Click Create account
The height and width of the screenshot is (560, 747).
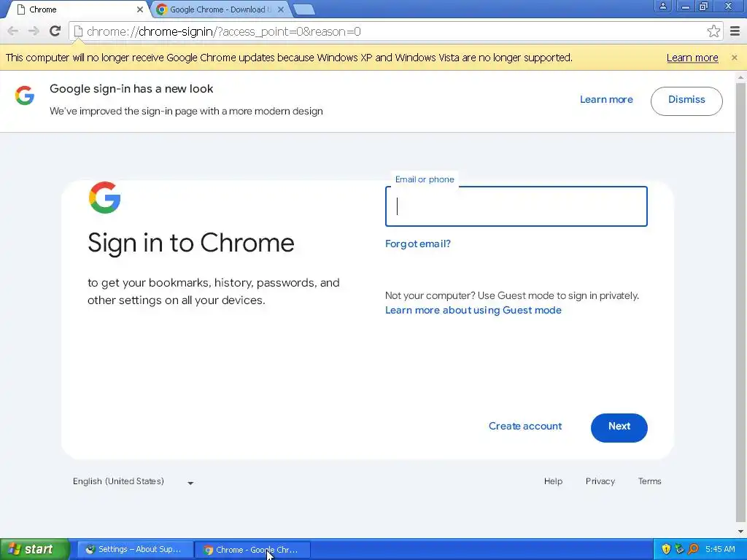(x=525, y=426)
